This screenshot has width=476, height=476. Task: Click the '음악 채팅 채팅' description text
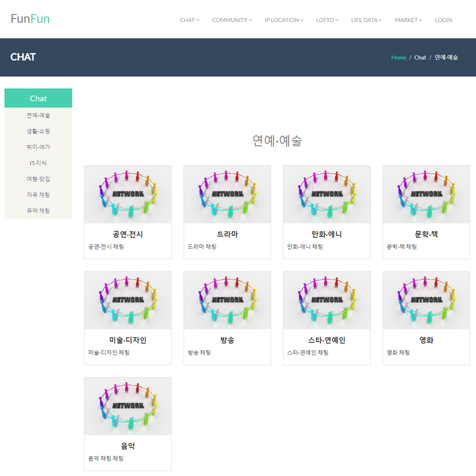tap(106, 458)
